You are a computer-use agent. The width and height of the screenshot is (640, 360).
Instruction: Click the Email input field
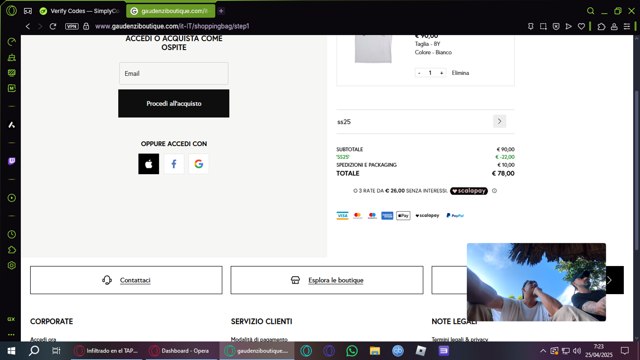(x=173, y=73)
